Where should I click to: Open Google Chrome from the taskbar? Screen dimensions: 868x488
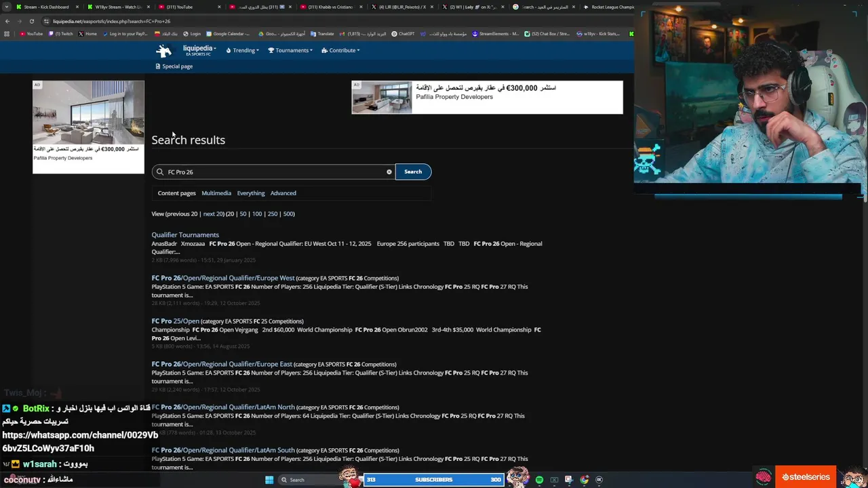pos(584,480)
